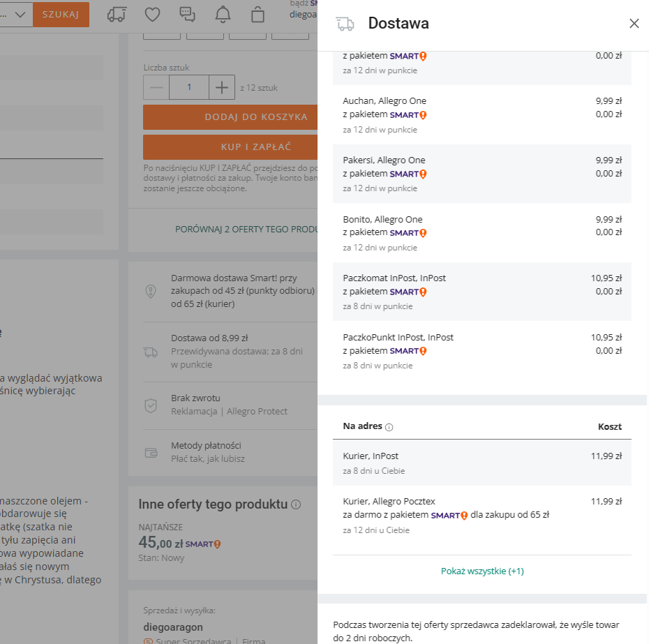
Task: Click info icon beside Inne oferty tego produktu
Action: pyautogui.click(x=296, y=504)
